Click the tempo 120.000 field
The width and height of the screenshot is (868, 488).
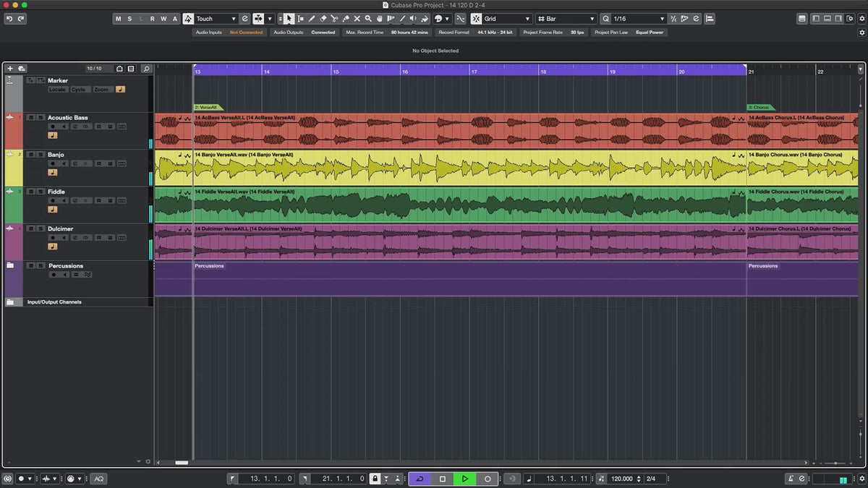(x=621, y=479)
